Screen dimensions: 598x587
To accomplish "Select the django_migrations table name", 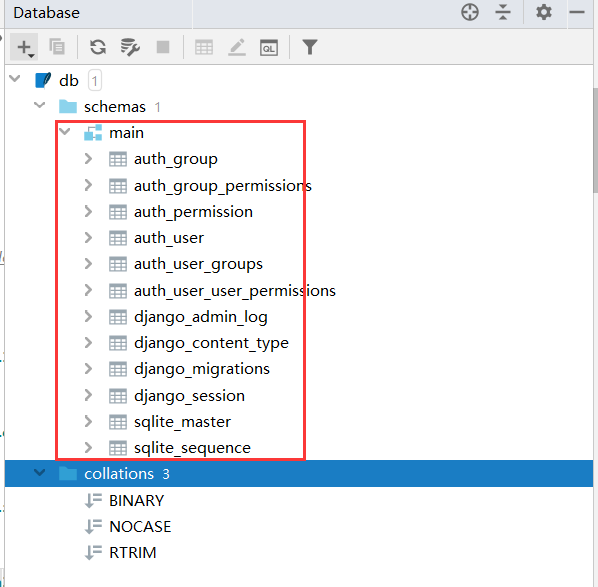I will coord(202,370).
